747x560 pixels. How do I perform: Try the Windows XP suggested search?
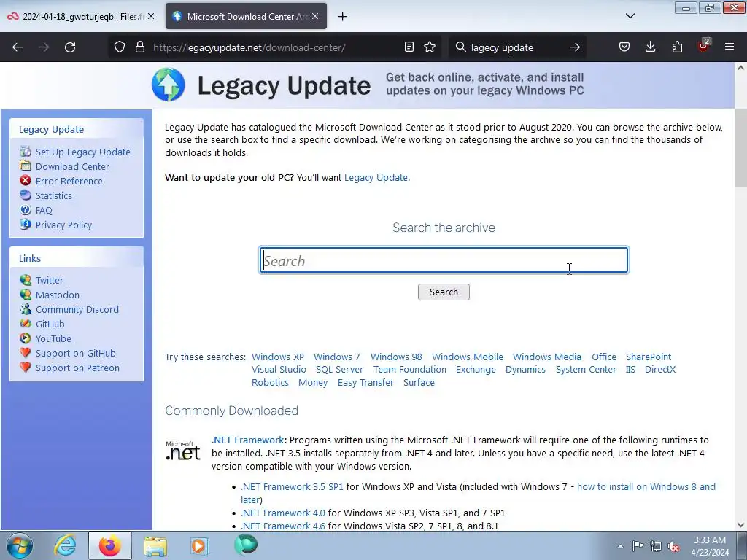click(x=278, y=357)
